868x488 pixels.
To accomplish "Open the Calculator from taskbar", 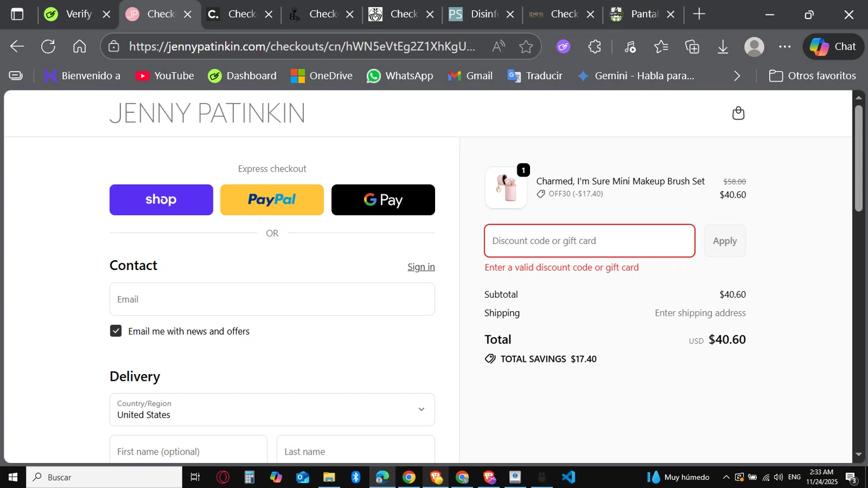I will [249, 477].
